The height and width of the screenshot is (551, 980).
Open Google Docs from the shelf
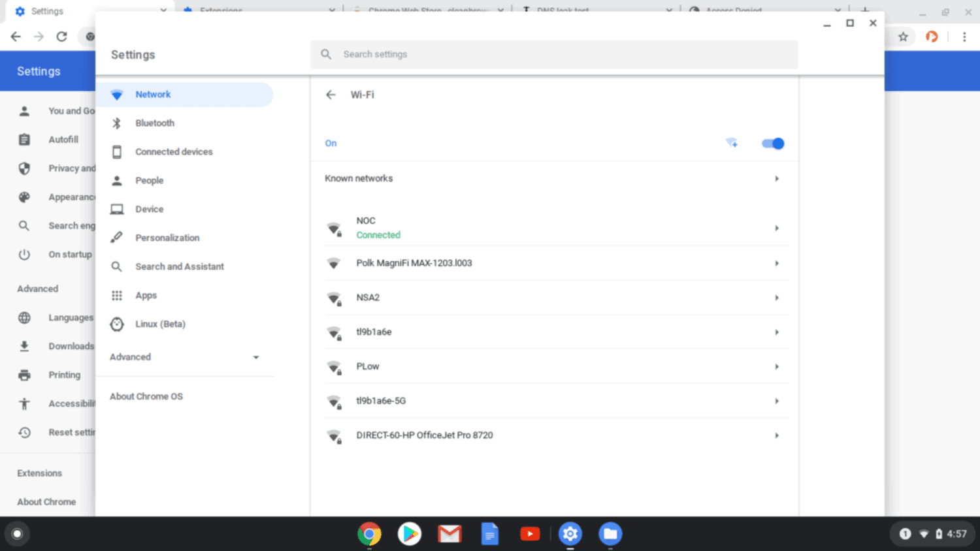[x=490, y=534]
